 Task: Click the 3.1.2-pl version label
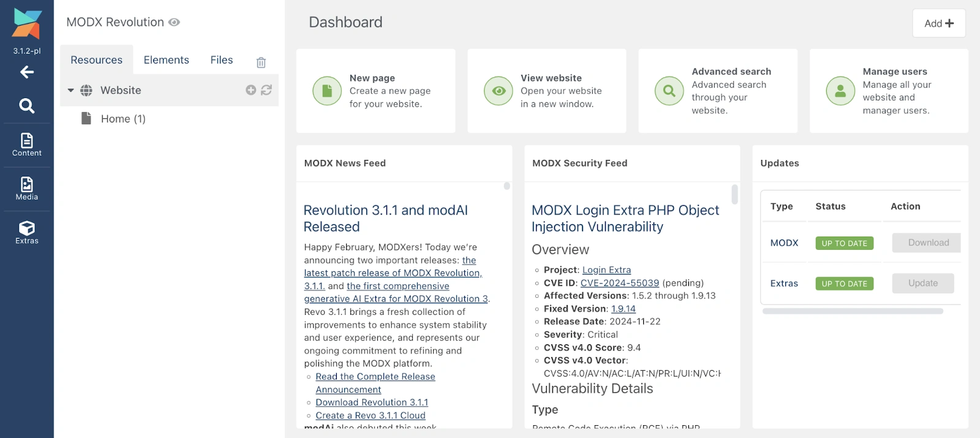[x=27, y=51]
